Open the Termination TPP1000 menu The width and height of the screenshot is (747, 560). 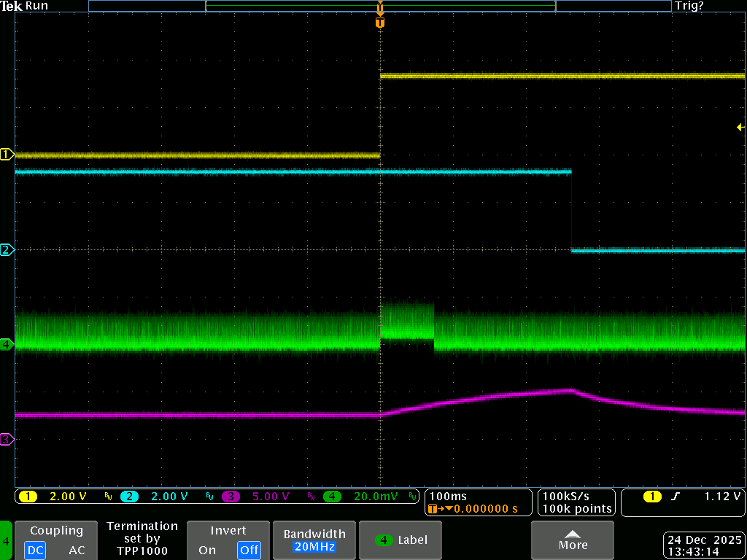tap(142, 540)
